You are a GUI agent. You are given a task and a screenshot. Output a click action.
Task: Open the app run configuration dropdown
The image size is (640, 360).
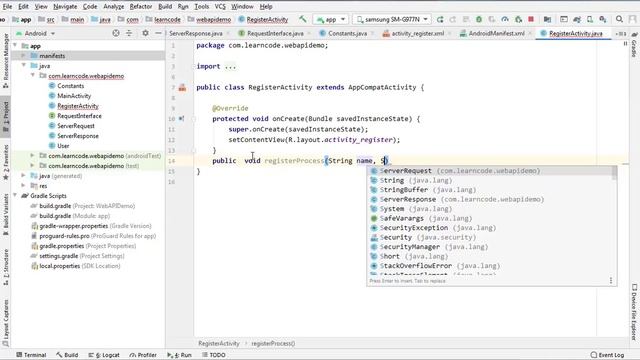point(331,19)
